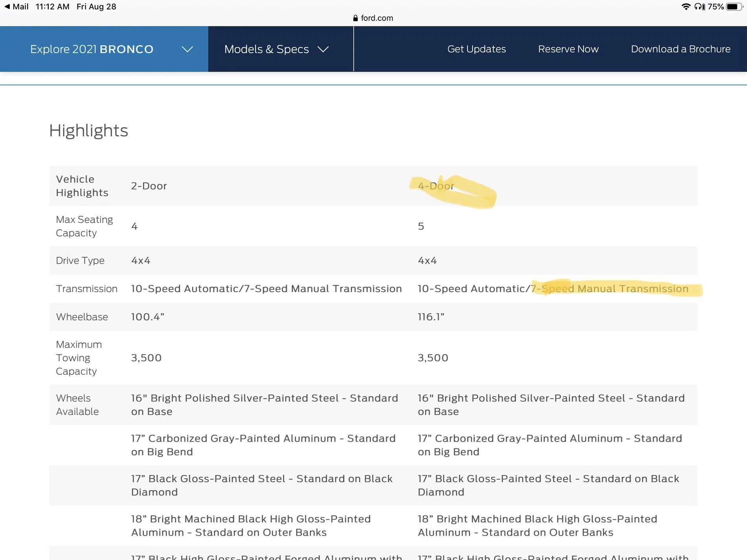Click 4-Door 16" Bright Polished Silver-Painted Steel
747x560 pixels.
coord(551,405)
